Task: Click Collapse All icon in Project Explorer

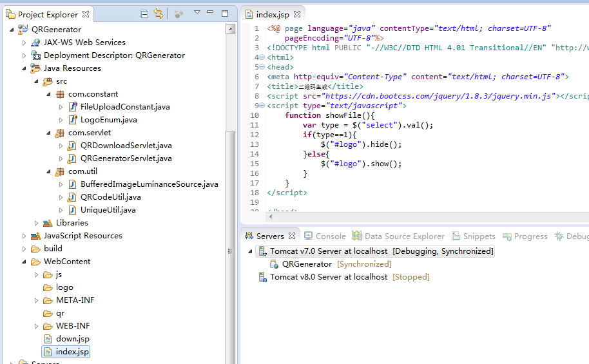Action: coord(144,14)
